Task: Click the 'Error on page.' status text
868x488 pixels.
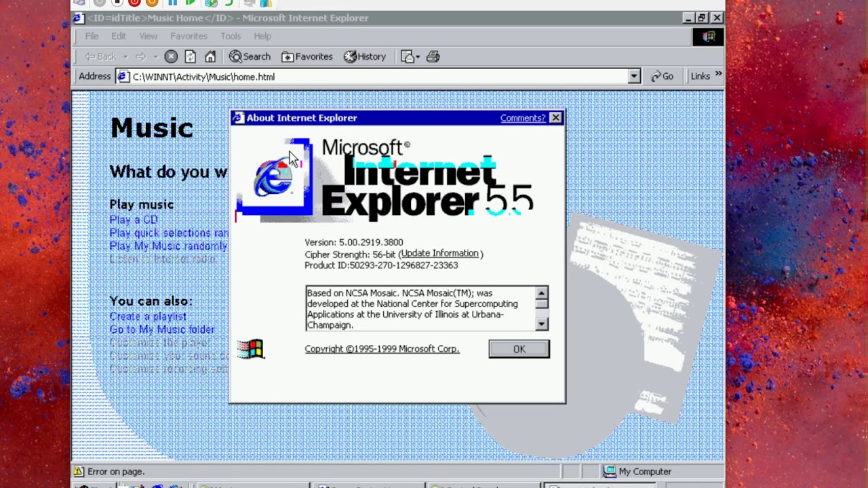Action: pos(116,472)
